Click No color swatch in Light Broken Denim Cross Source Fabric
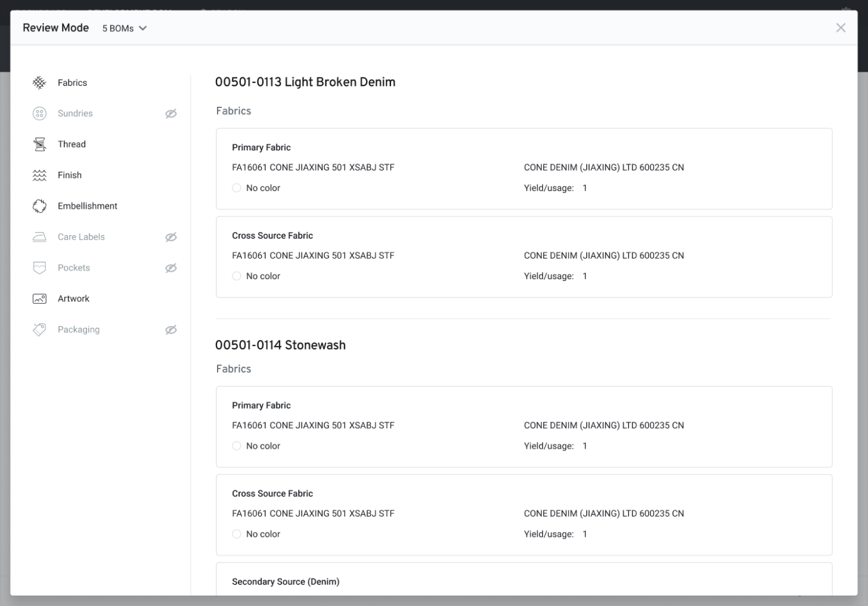This screenshot has height=606, width=868. (x=237, y=276)
